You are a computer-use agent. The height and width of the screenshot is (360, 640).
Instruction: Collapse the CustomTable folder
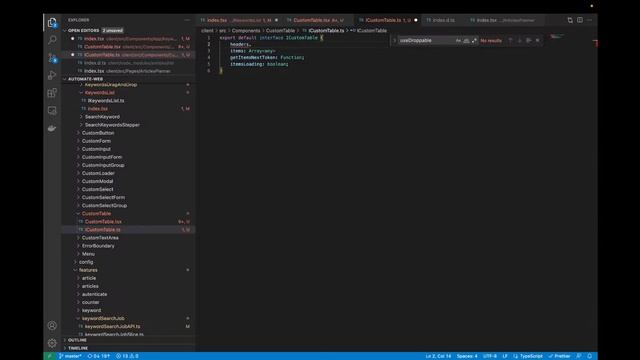[96, 213]
